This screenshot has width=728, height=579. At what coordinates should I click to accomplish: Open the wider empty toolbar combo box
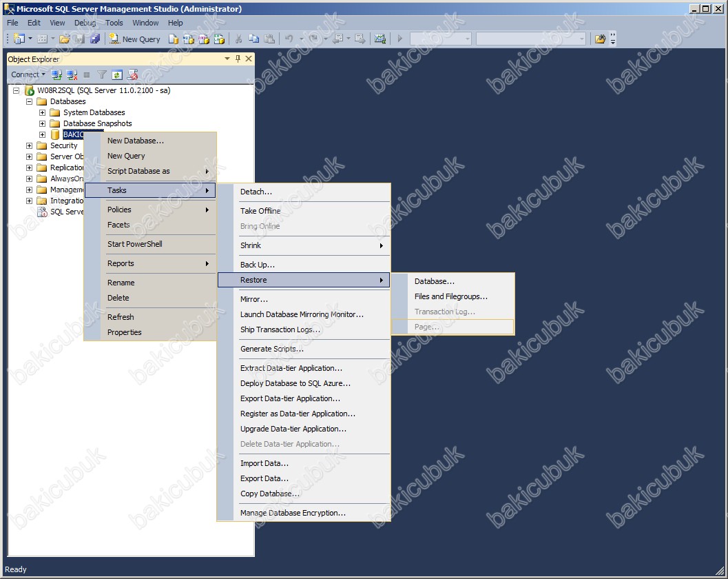click(x=531, y=39)
